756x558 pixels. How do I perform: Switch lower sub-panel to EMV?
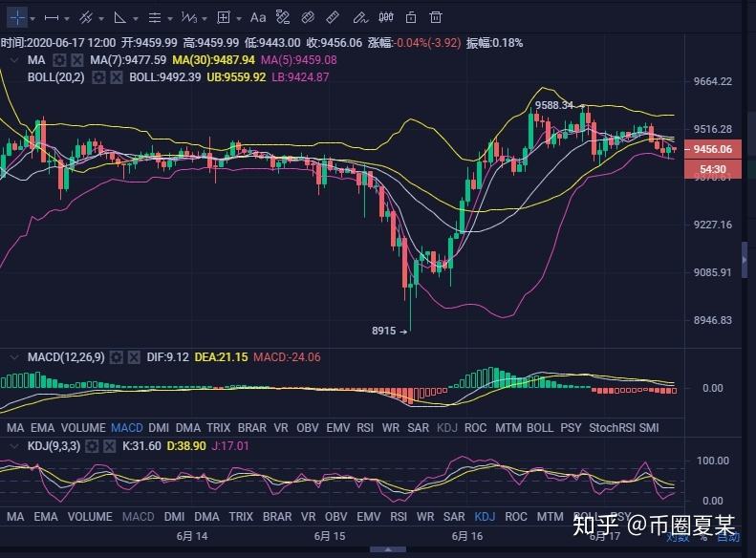click(369, 517)
